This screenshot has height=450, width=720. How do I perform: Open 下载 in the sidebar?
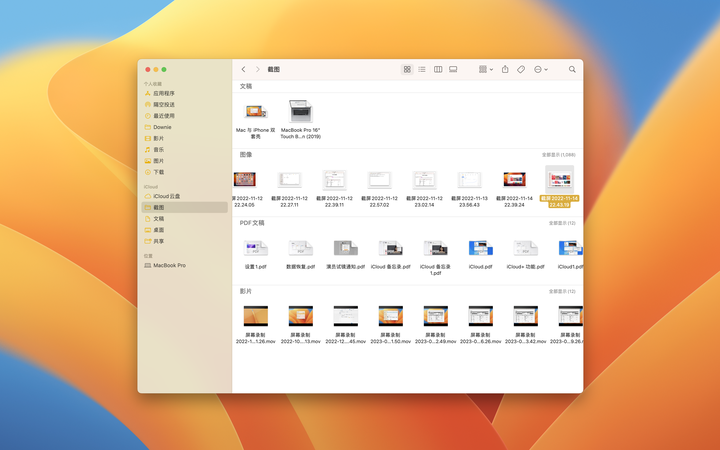point(185,172)
